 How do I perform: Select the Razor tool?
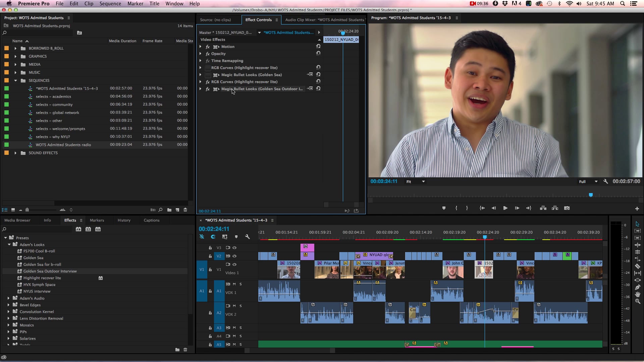637,266
